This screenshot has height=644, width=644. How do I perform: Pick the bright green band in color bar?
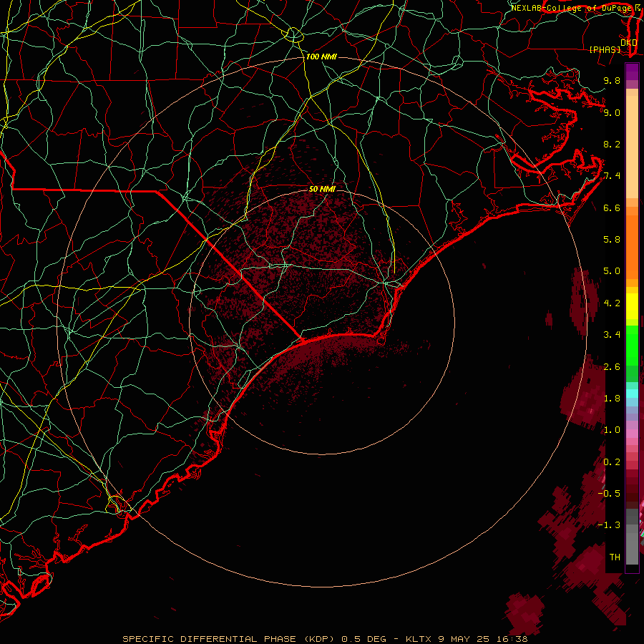pyautogui.click(x=632, y=346)
